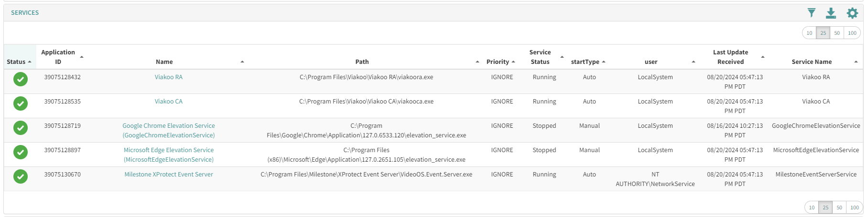Select 100 rows per page at bottom
868x217 pixels.
[854, 207]
